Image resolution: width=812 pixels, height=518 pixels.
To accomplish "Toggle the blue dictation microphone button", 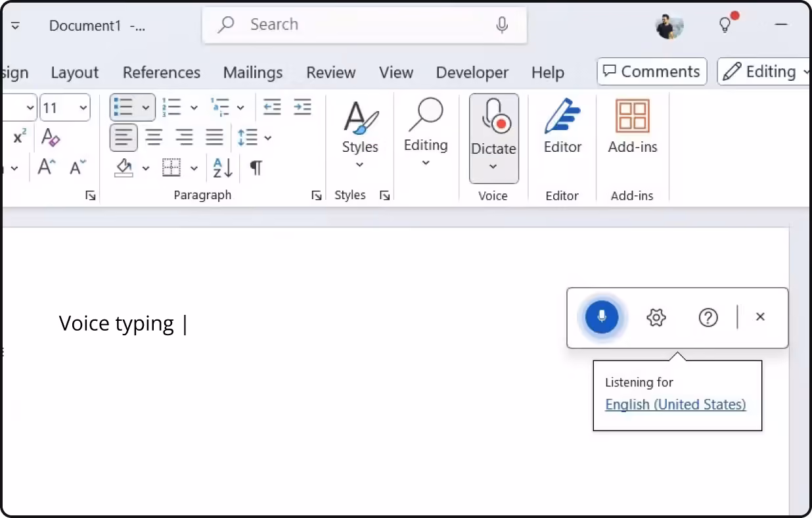I will pyautogui.click(x=602, y=318).
